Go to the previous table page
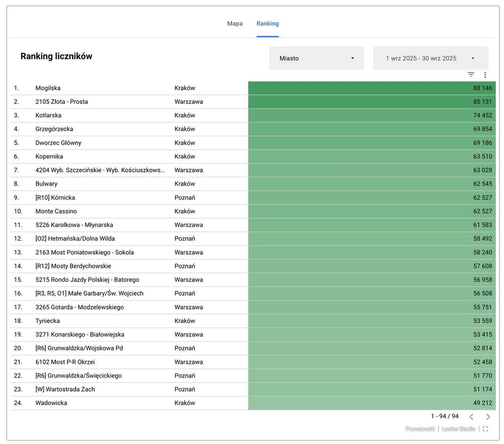504x444 pixels. click(471, 417)
